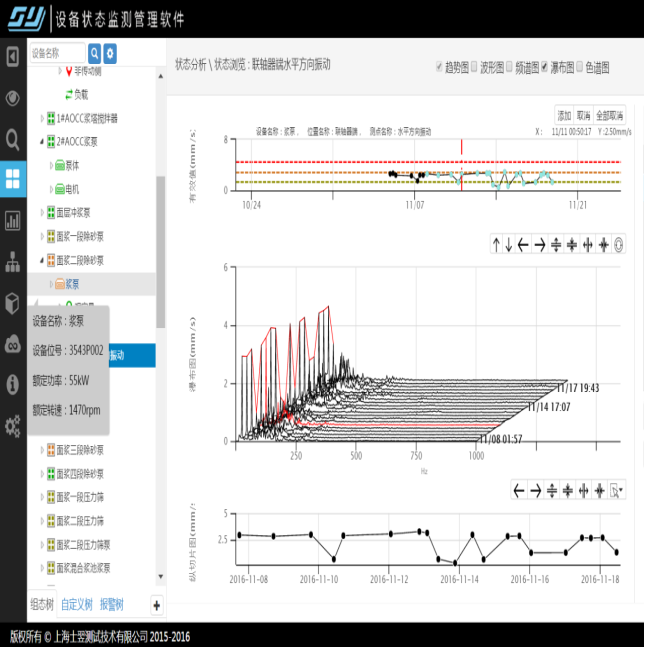
Task: Click the 添加 button above trend chart
Action: pyautogui.click(x=564, y=115)
